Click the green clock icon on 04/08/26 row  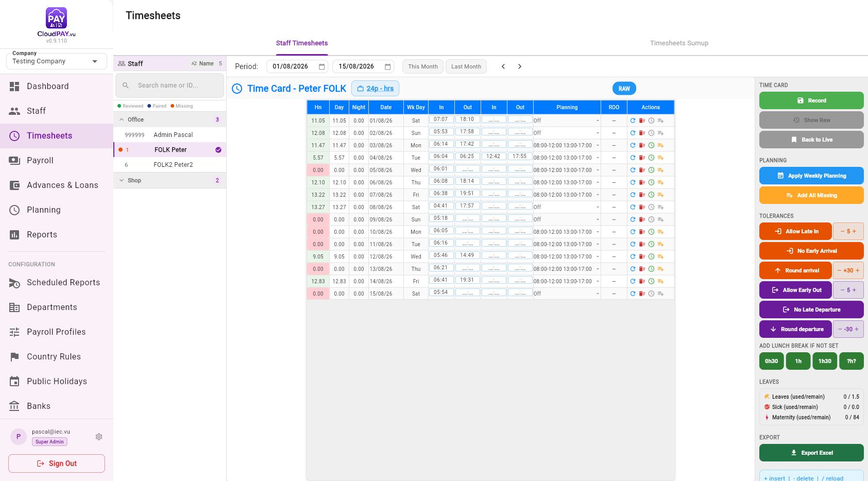pyautogui.click(x=651, y=158)
